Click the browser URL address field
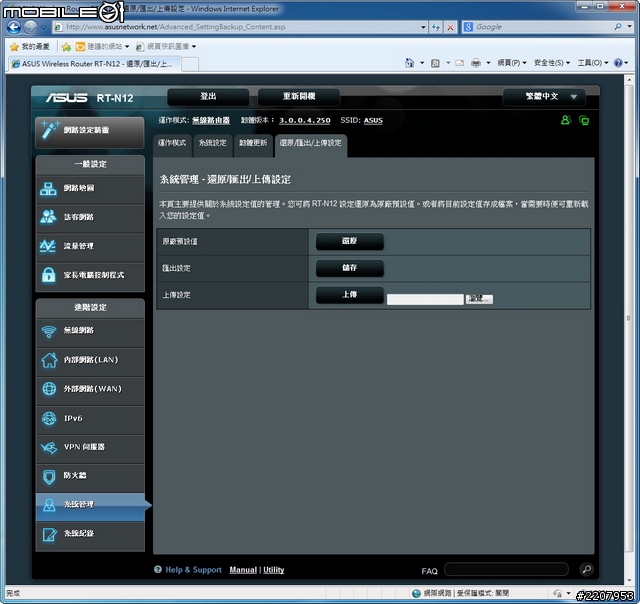Image resolution: width=640 pixels, height=604 pixels. click(241, 27)
